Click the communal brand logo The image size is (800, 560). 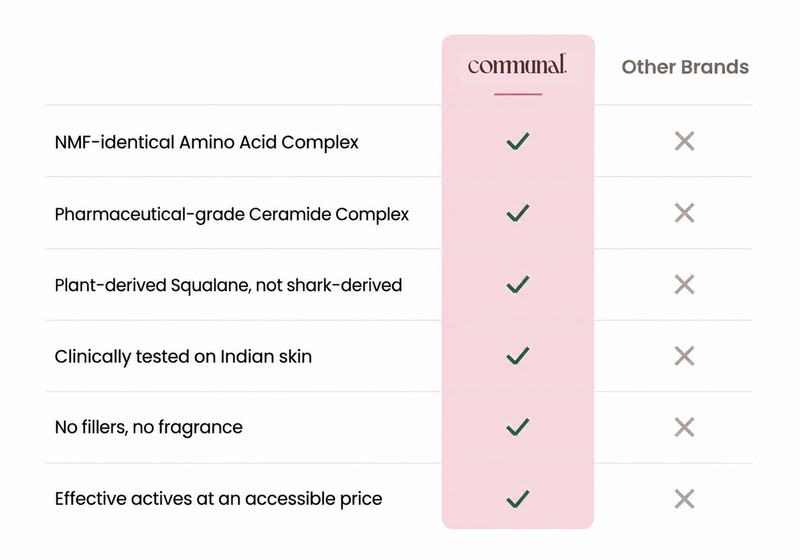(x=517, y=65)
